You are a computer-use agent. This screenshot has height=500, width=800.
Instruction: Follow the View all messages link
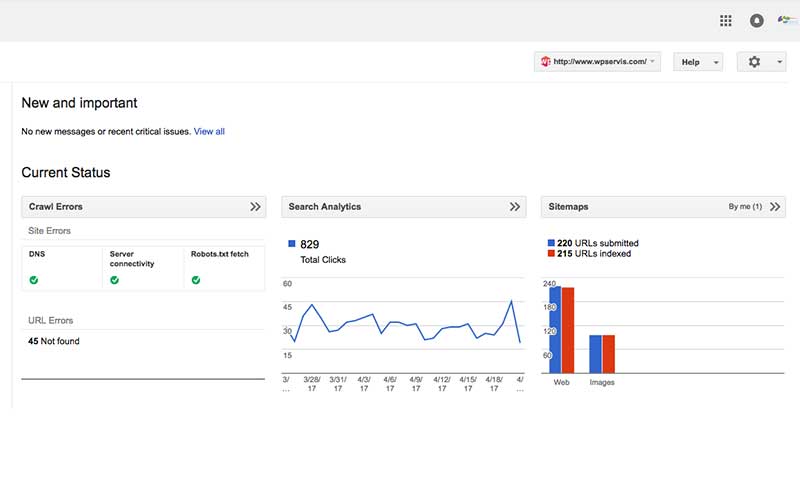pos(209,131)
